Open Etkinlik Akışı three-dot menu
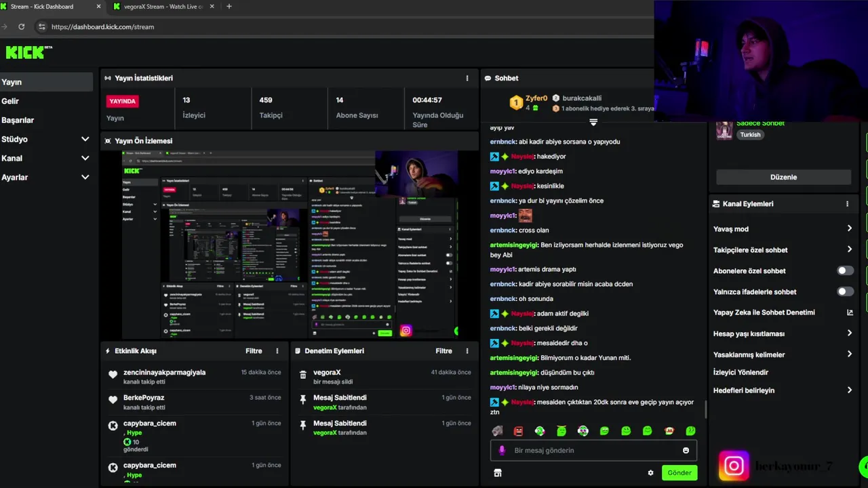This screenshot has width=868, height=488. point(277,351)
